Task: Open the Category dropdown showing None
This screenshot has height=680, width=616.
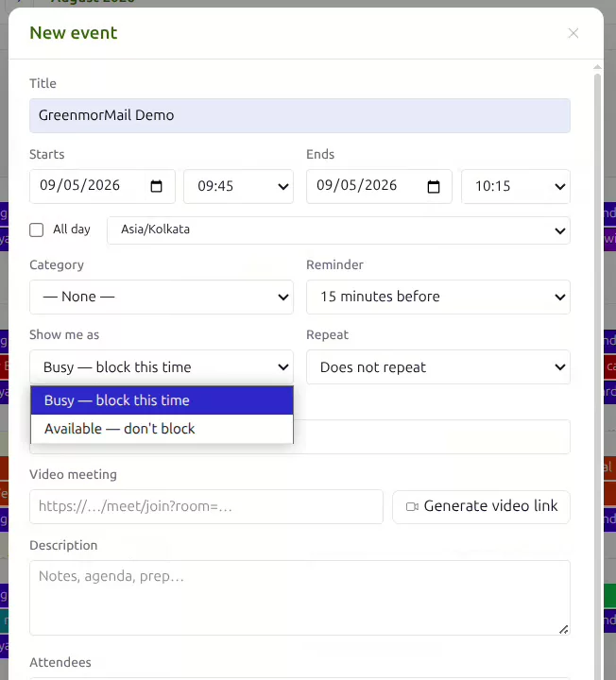Action: click(x=162, y=297)
